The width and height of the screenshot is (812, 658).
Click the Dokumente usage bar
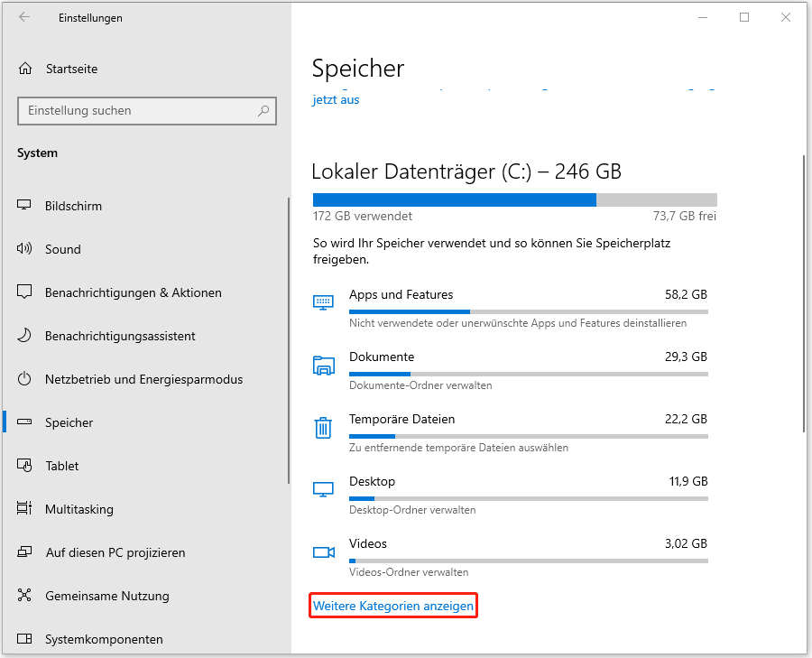(528, 374)
